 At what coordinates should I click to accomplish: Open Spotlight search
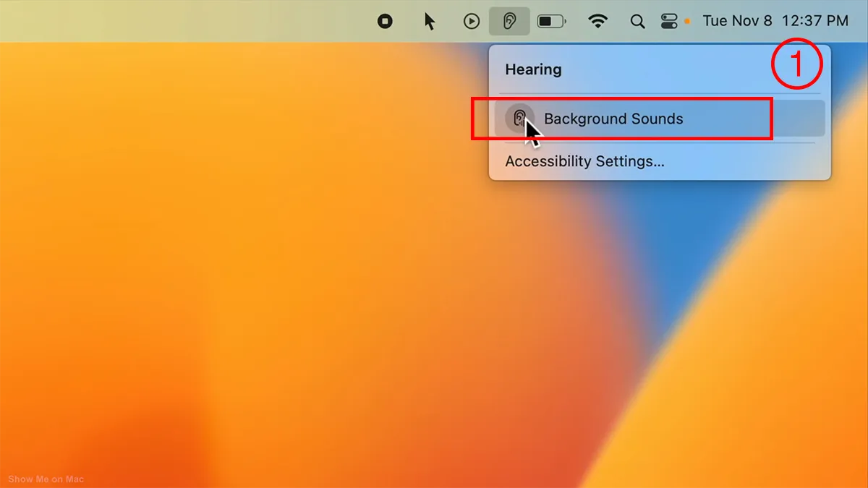pos(637,22)
